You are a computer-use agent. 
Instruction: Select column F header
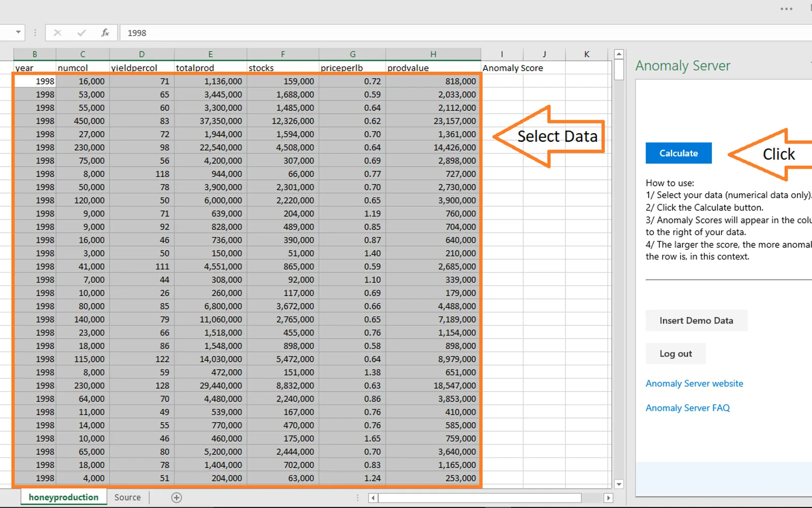click(x=283, y=54)
